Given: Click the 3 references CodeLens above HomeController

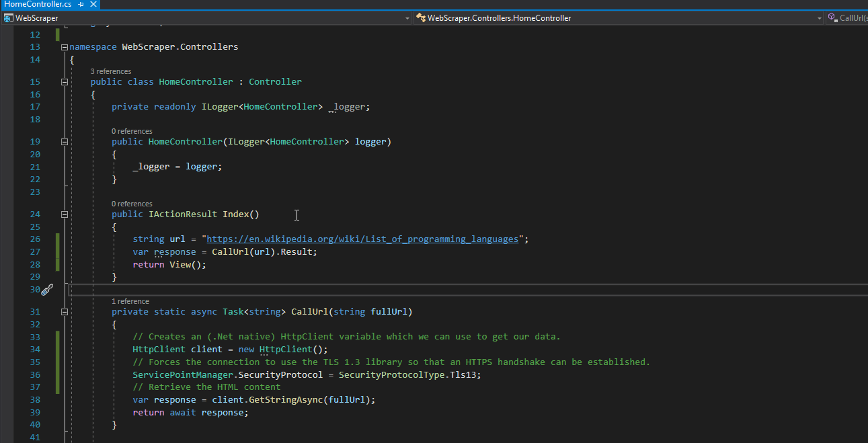Looking at the screenshot, I should (110, 71).
